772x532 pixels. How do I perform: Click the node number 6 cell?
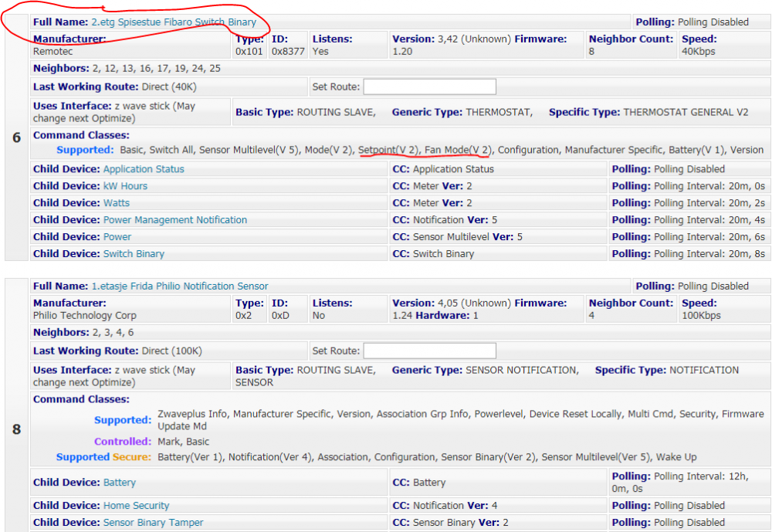(16, 137)
